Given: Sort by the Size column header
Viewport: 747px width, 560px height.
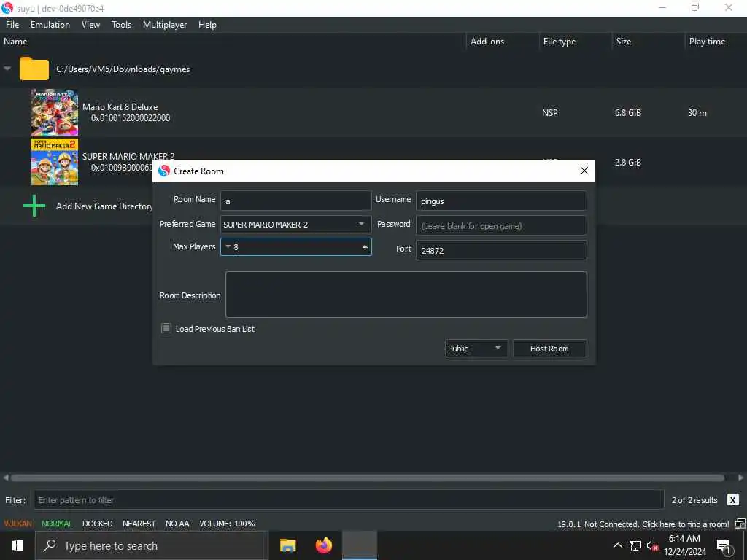Looking at the screenshot, I should [x=623, y=42].
